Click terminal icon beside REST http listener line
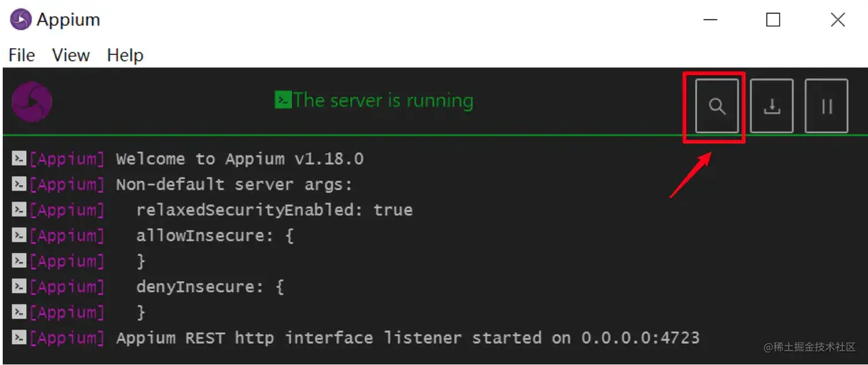 point(19,338)
